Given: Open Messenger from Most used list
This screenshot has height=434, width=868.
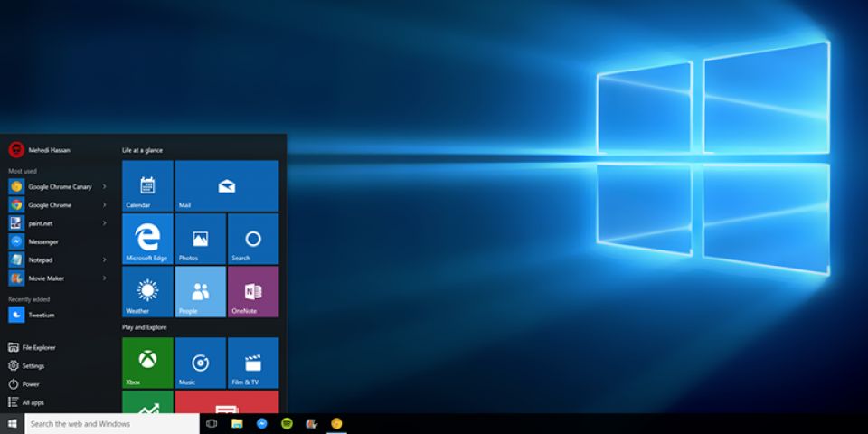Looking at the screenshot, I should 58,241.
